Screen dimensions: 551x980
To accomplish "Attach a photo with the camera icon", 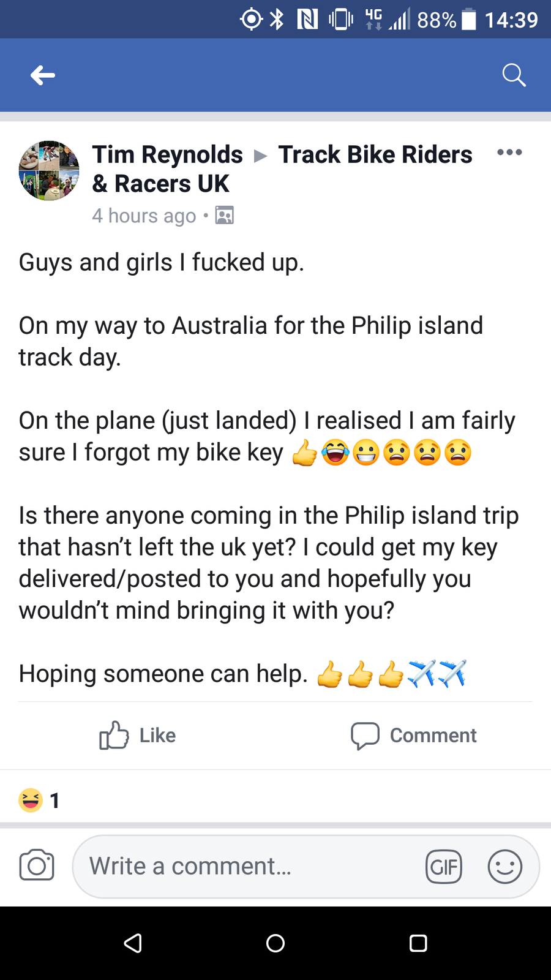I will tap(37, 865).
